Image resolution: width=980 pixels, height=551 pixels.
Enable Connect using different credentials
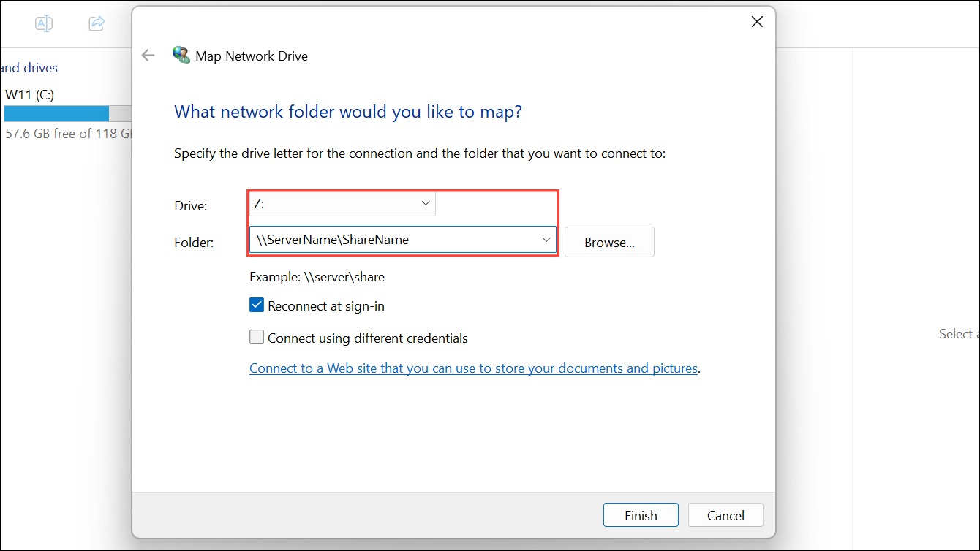tap(257, 338)
